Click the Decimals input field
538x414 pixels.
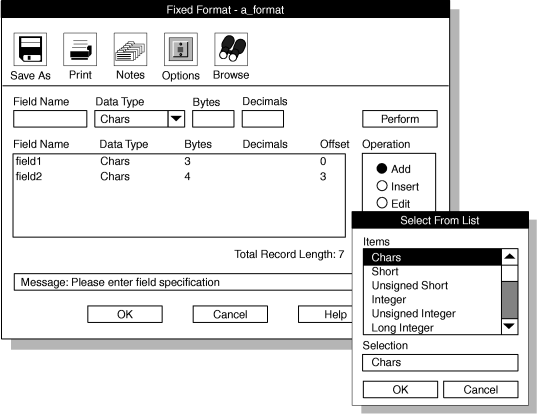coord(263,119)
